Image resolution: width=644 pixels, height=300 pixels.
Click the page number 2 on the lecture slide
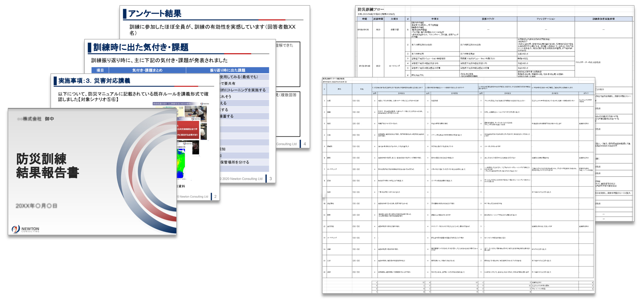(215, 197)
